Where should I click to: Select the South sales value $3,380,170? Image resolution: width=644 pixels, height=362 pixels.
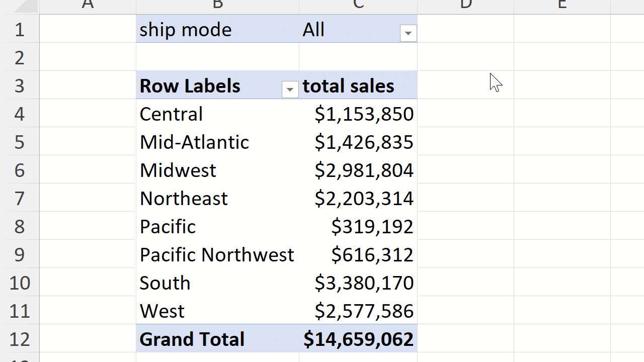tap(363, 283)
